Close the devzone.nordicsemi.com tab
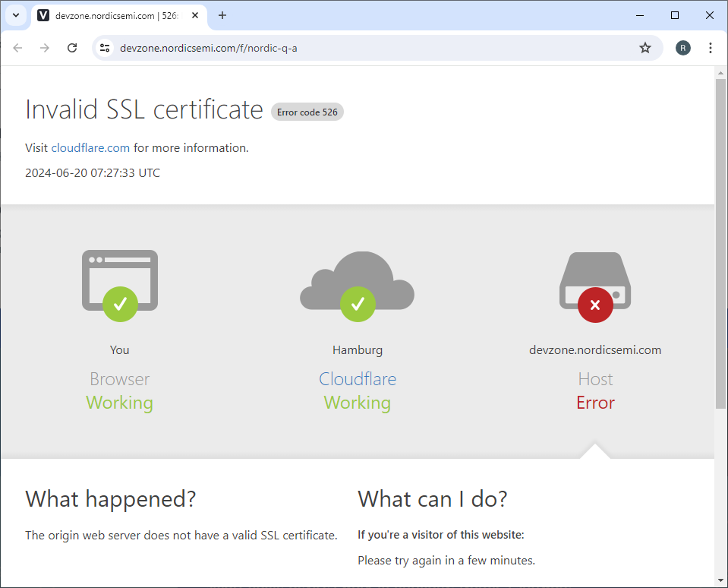Image resolution: width=728 pixels, height=588 pixels. (195, 15)
